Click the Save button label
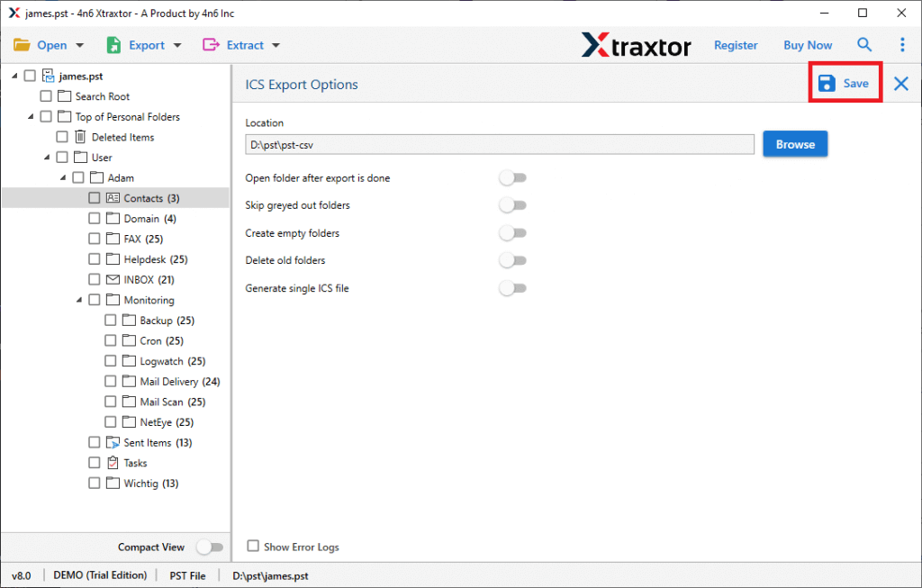 [x=855, y=84]
